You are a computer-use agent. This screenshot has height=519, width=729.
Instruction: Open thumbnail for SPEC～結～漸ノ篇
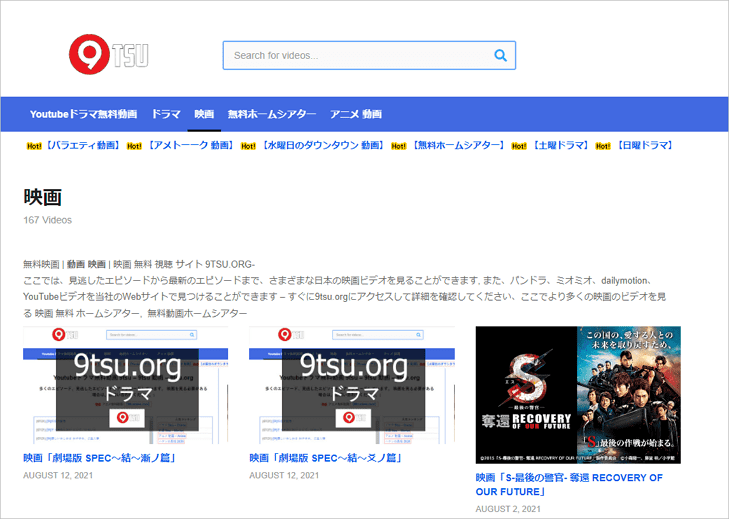coord(126,385)
